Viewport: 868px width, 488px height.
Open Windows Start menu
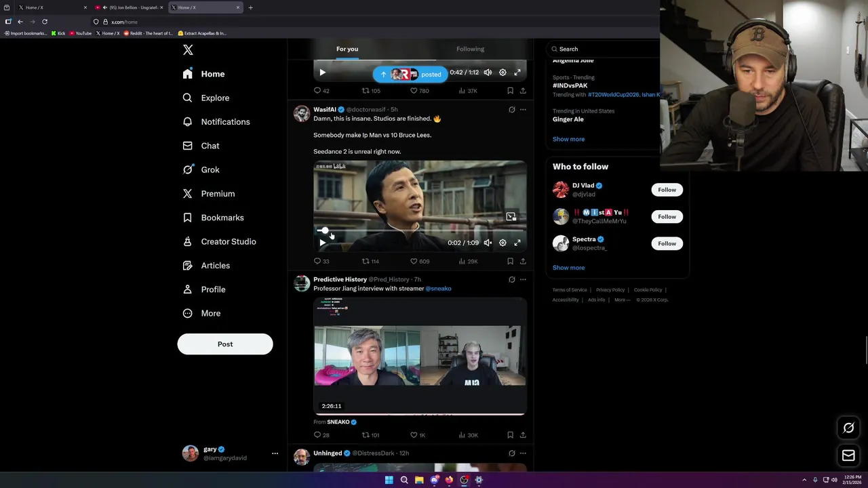click(389, 480)
